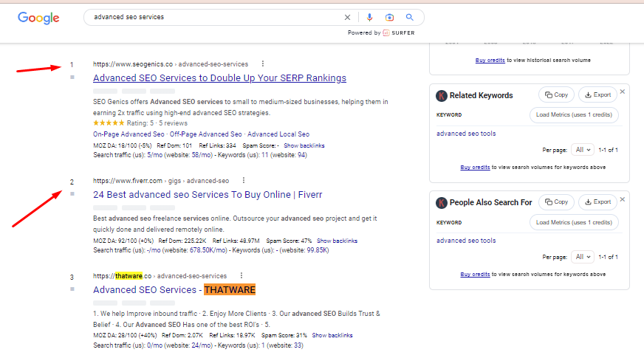This screenshot has width=644, height=358.
Task: Open Off-Page Advanced Seo sitelink
Action: pyautogui.click(x=206, y=134)
